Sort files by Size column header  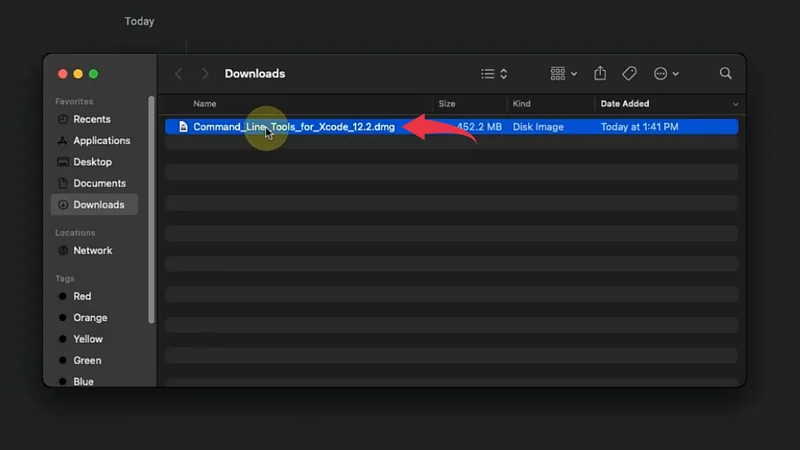pos(447,104)
